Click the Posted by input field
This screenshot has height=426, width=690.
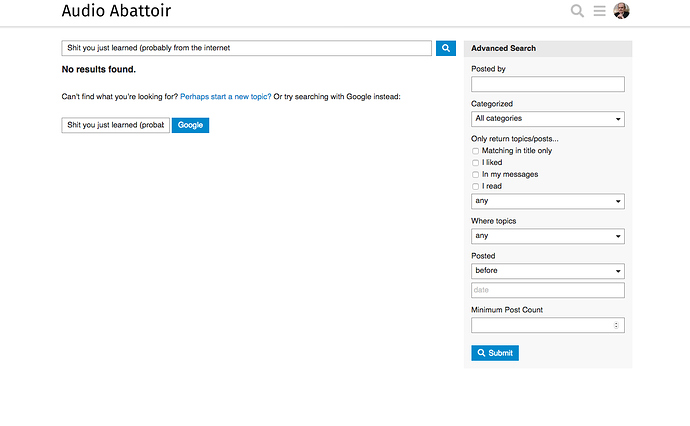tap(547, 84)
